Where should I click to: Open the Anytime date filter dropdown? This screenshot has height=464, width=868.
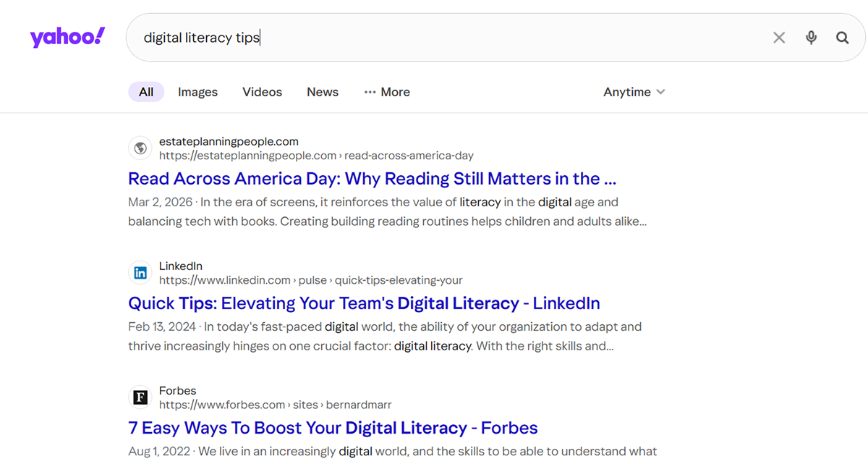pyautogui.click(x=634, y=92)
